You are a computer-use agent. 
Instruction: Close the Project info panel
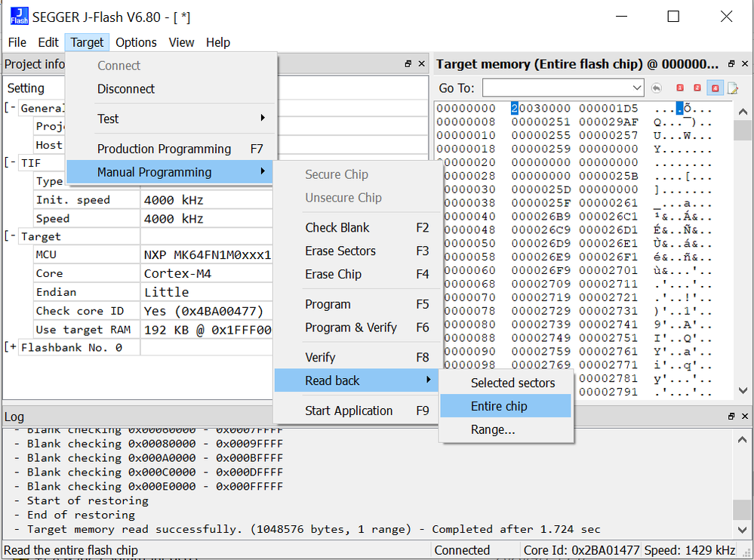click(x=422, y=63)
